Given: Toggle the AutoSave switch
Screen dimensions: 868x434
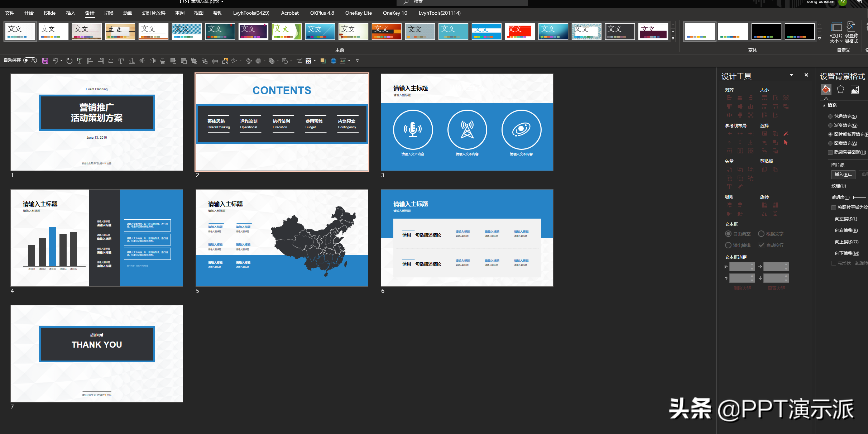Looking at the screenshot, I should (30, 60).
